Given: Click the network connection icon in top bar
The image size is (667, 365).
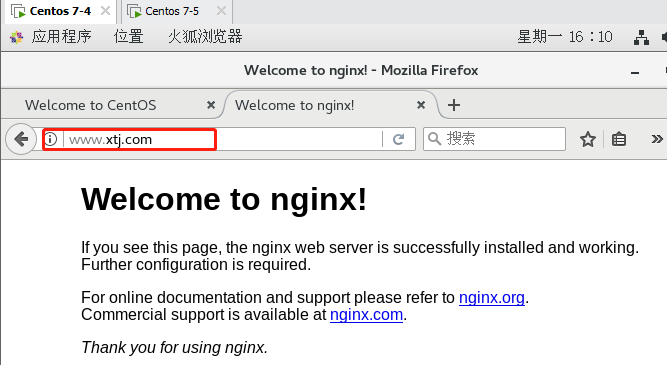Looking at the screenshot, I should 641,37.
